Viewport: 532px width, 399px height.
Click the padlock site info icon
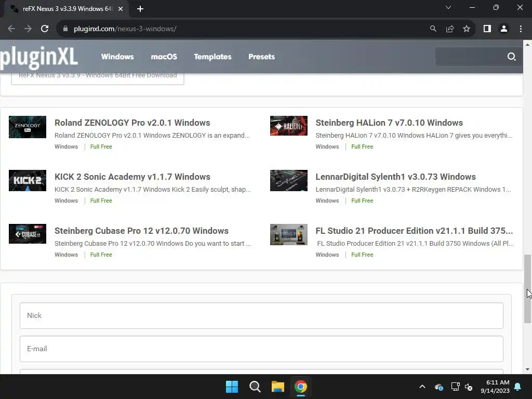65,29
